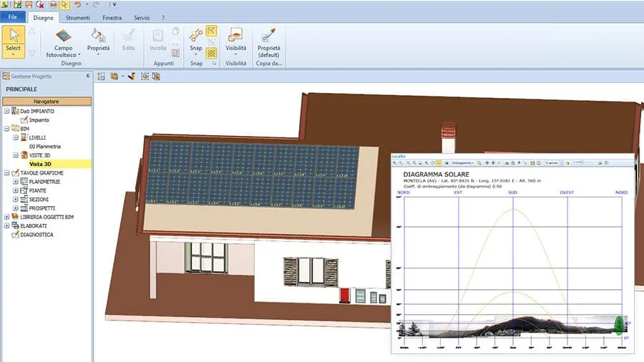Click the Proprietà paint bucket icon
The height and width of the screenshot is (362, 644).
coord(99,34)
